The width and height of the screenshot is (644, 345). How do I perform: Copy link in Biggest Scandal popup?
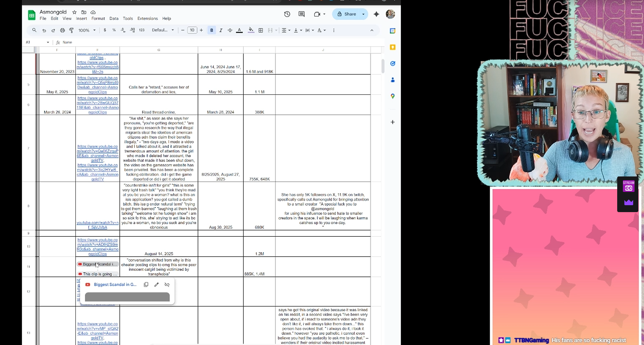[146, 284]
